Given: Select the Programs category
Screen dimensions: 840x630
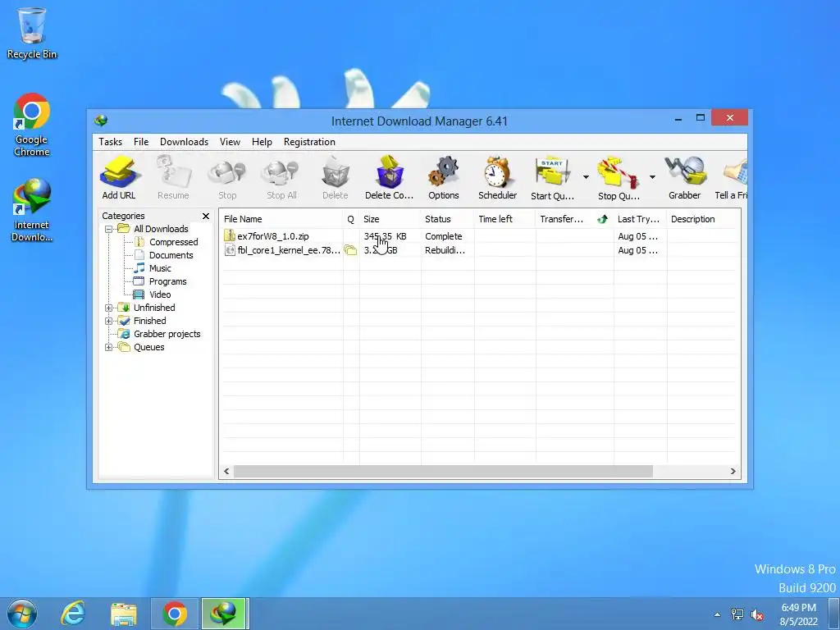Looking at the screenshot, I should 167,282.
